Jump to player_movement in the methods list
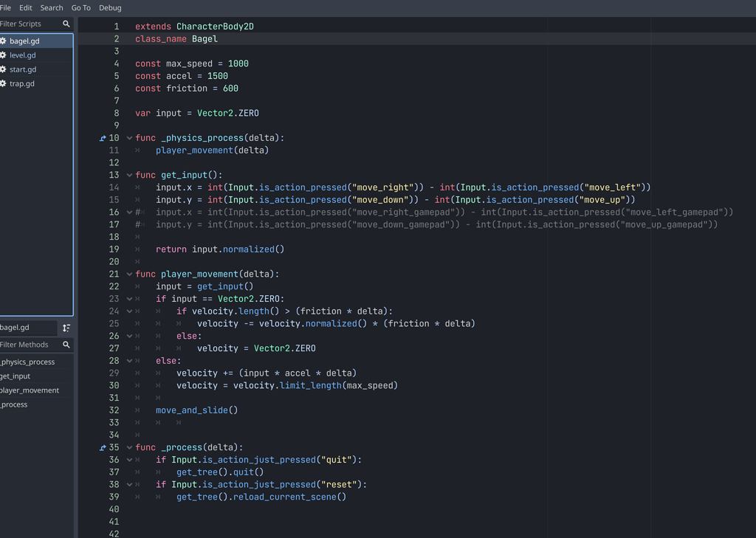 (x=30, y=390)
